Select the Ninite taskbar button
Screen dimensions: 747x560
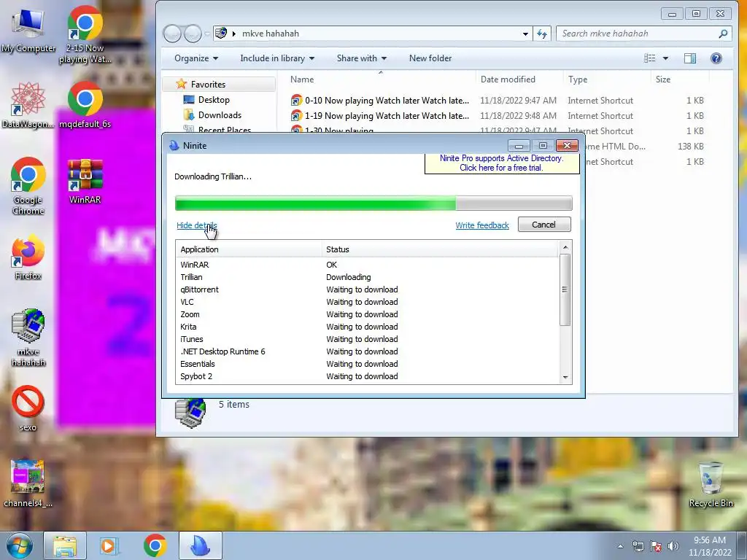[201, 545]
